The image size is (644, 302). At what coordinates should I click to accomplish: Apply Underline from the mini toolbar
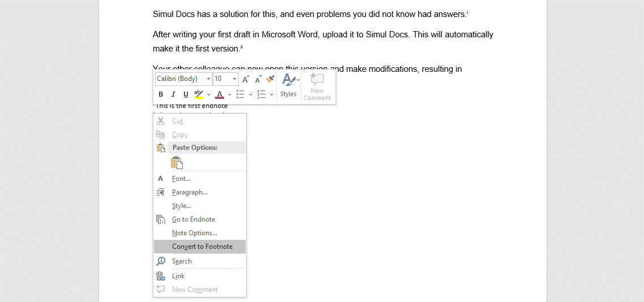pos(186,94)
